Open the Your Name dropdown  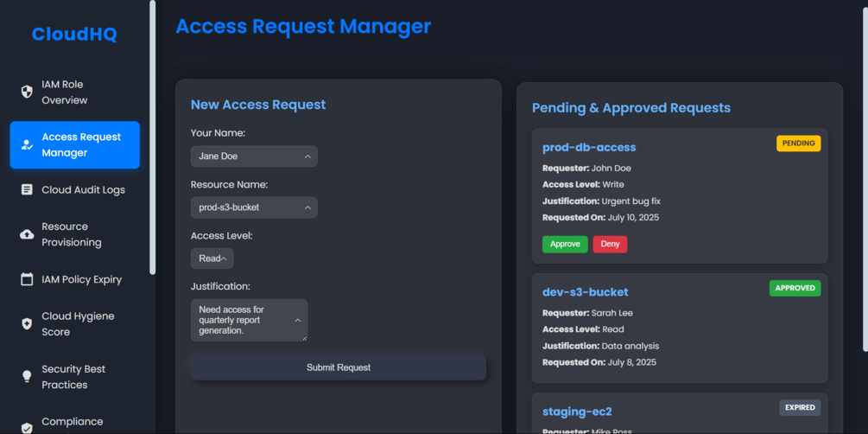click(254, 156)
